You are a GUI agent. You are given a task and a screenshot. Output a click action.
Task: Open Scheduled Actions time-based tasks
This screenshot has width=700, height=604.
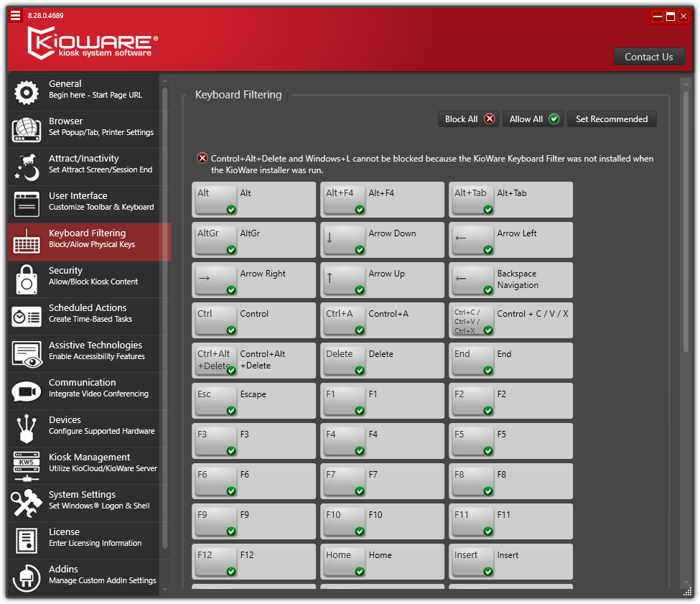point(89,317)
